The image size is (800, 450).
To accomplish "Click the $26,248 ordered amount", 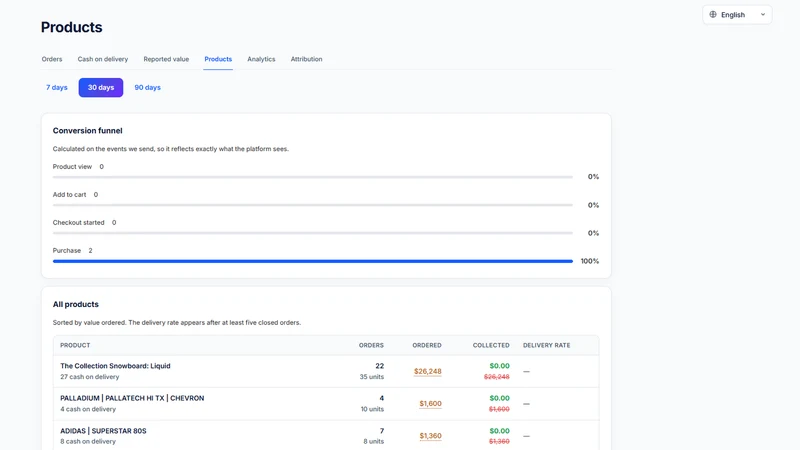I will (x=428, y=371).
